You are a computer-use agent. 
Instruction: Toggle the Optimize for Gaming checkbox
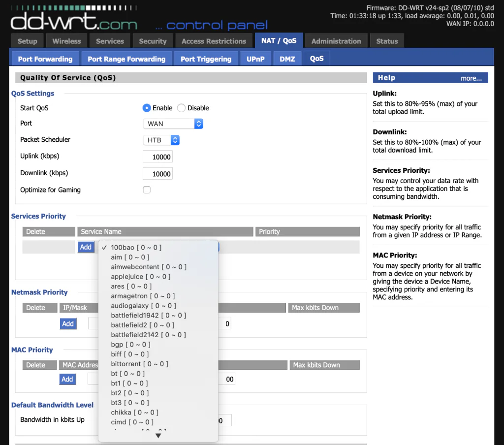147,190
